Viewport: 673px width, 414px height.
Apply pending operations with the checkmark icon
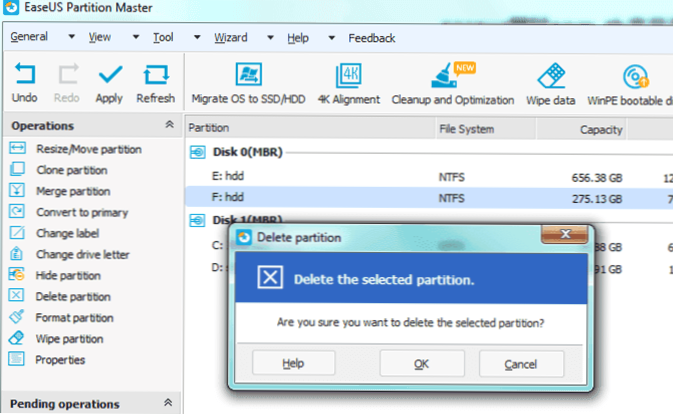pos(110,74)
